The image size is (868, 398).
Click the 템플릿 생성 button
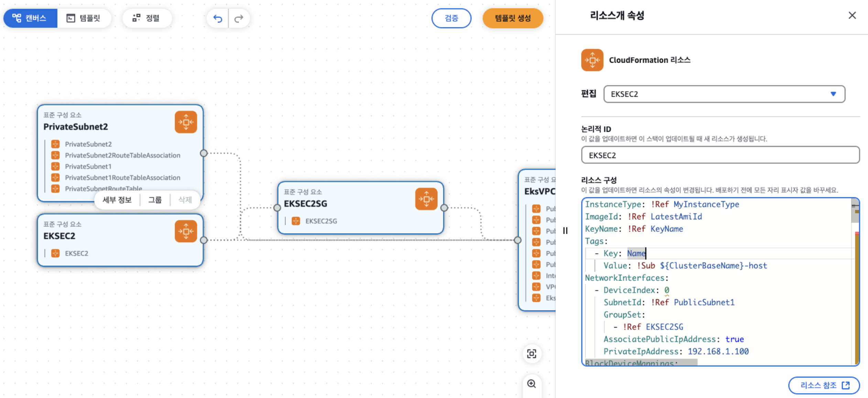tap(512, 18)
